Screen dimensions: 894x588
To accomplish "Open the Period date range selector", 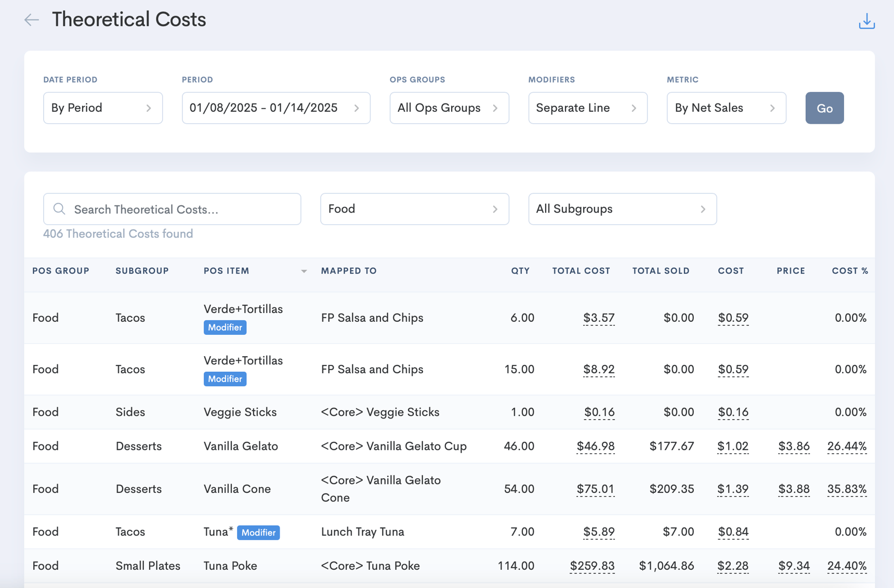I will [x=275, y=108].
